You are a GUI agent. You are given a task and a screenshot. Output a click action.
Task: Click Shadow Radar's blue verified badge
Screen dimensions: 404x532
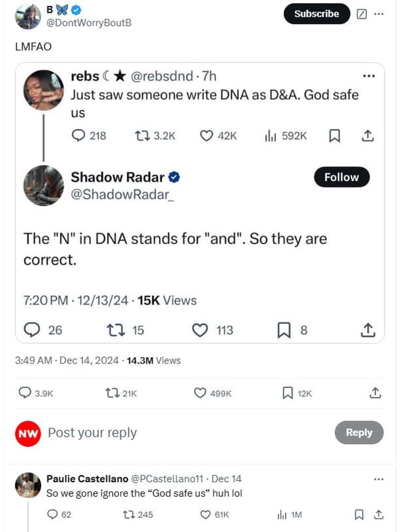[174, 176]
